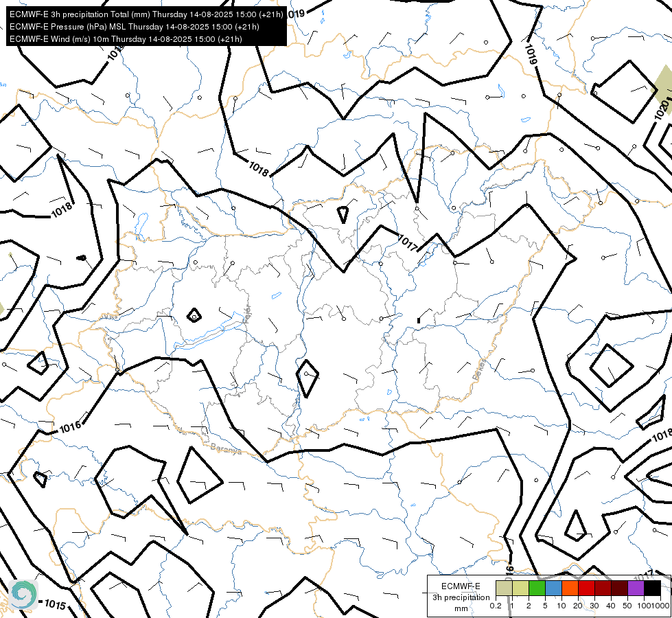Pick the dark red 30–40 mm legend swatch
The width and height of the screenshot is (672, 618).
click(x=603, y=588)
